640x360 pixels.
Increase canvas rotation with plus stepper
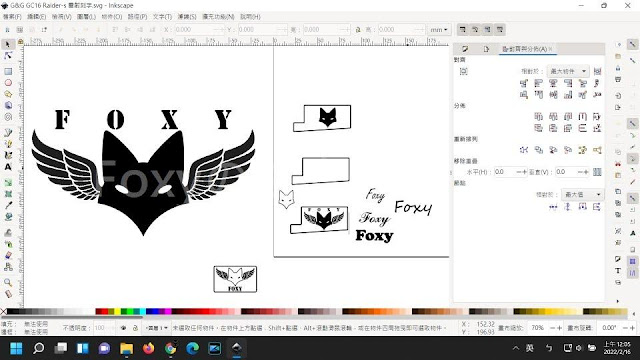632,328
